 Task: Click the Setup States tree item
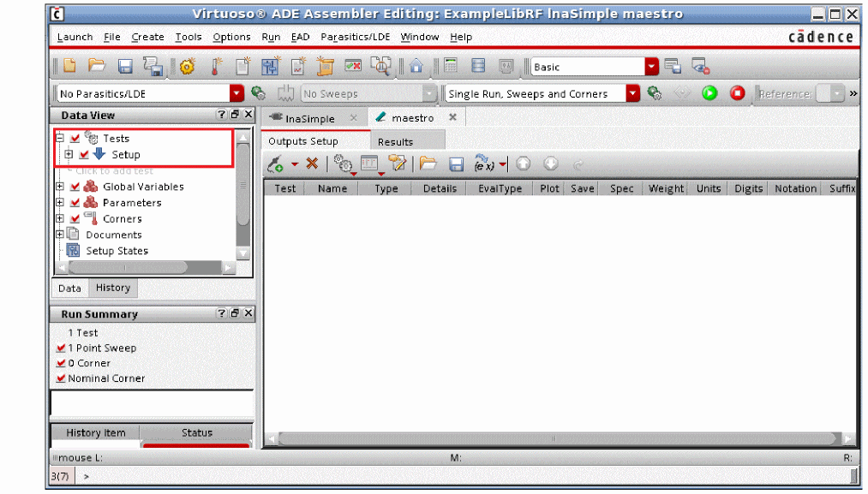117,251
